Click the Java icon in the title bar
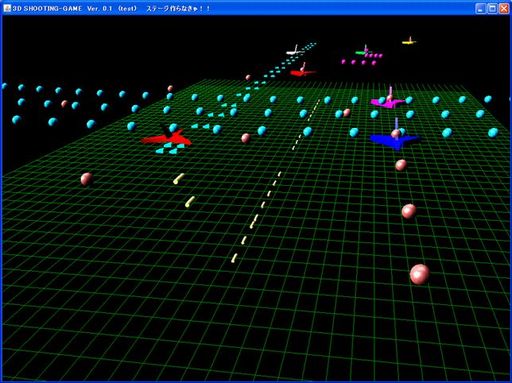Image resolution: width=512 pixels, height=383 pixels. (6, 8)
